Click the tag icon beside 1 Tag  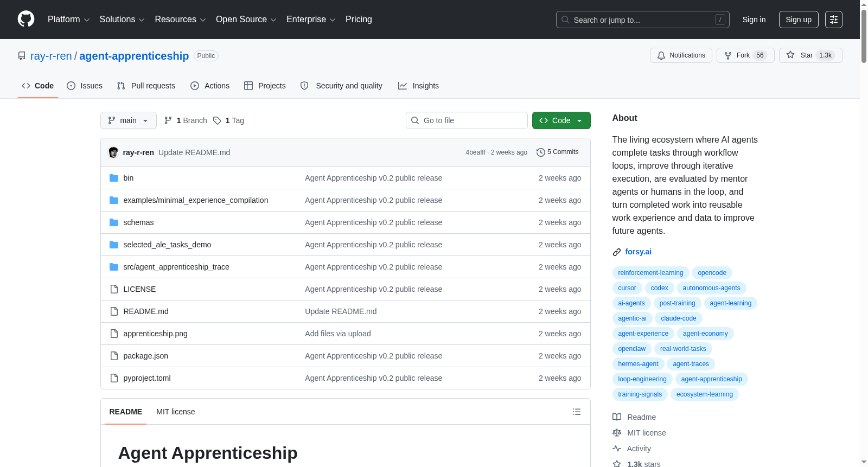(x=217, y=120)
